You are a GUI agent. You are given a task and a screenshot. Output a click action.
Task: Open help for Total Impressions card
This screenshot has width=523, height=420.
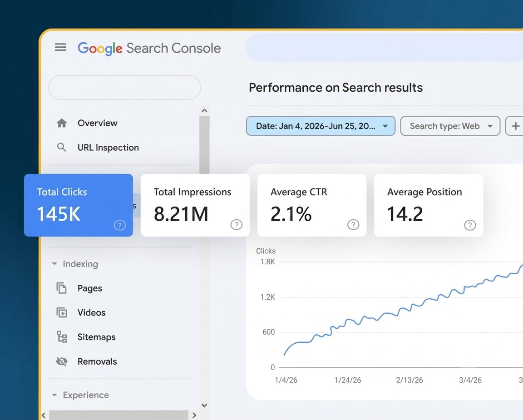point(237,224)
